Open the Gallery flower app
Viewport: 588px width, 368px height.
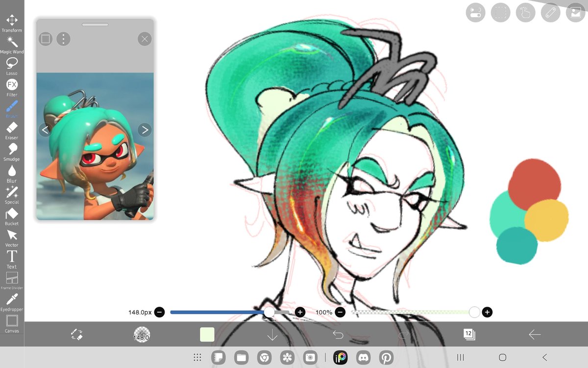(x=287, y=358)
